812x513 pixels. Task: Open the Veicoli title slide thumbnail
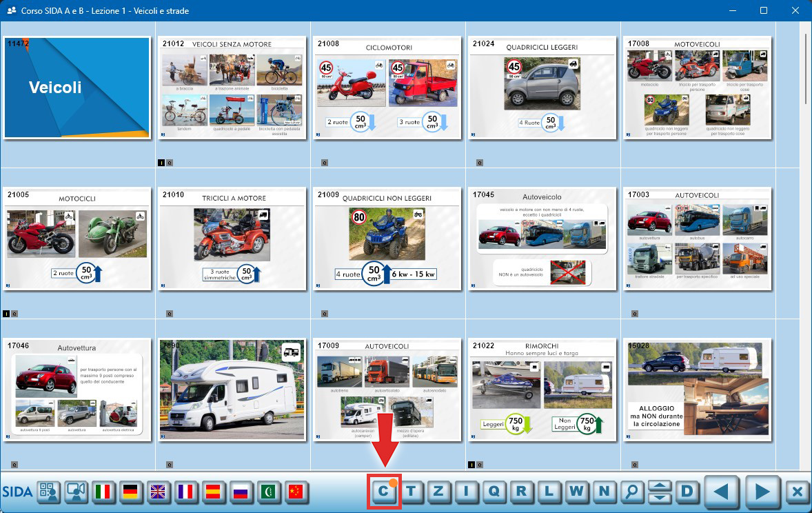coord(77,88)
